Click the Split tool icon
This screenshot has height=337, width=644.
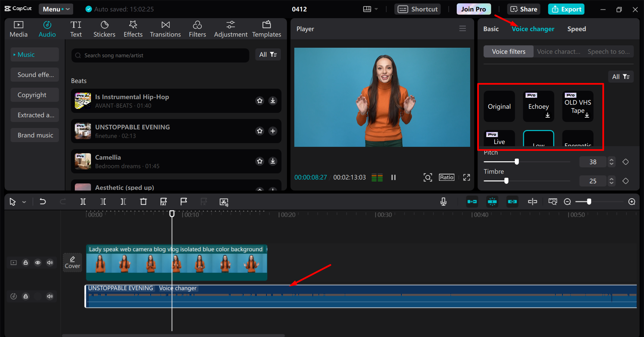[x=83, y=202]
